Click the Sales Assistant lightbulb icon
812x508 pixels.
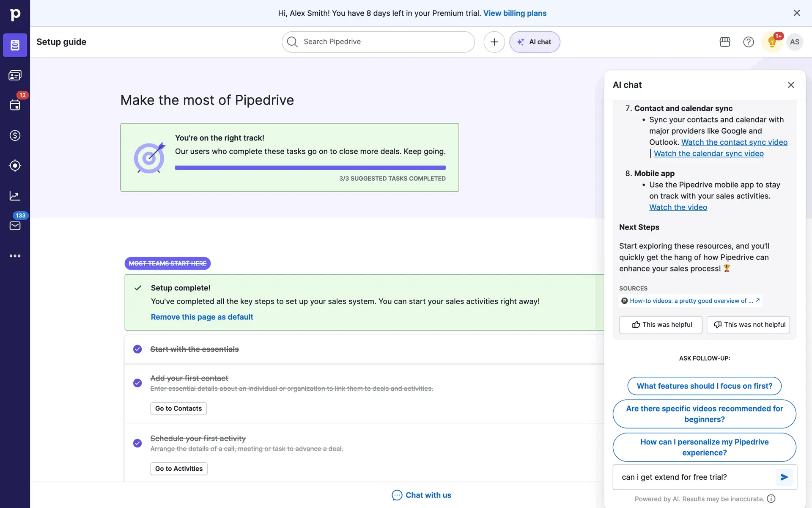772,42
